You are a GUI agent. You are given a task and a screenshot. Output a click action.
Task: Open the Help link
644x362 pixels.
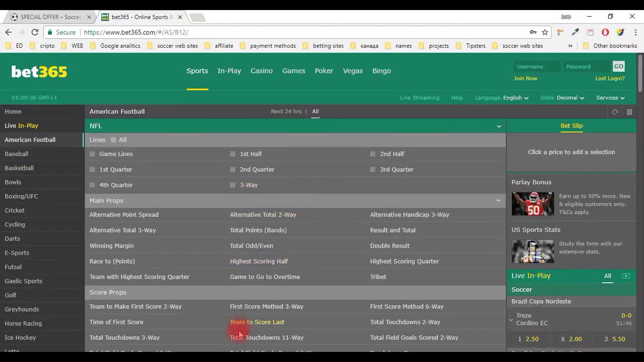[x=457, y=98]
